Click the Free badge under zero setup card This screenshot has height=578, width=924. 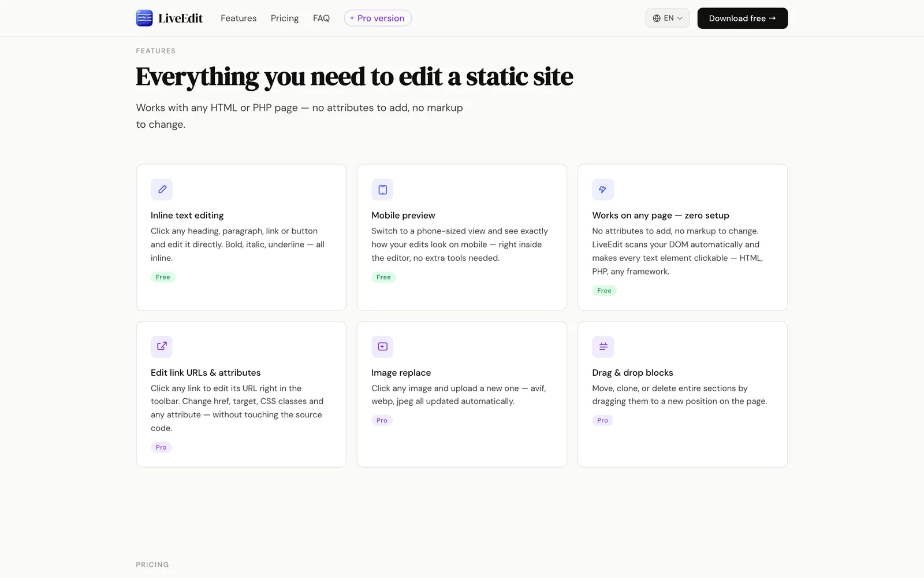[604, 291]
